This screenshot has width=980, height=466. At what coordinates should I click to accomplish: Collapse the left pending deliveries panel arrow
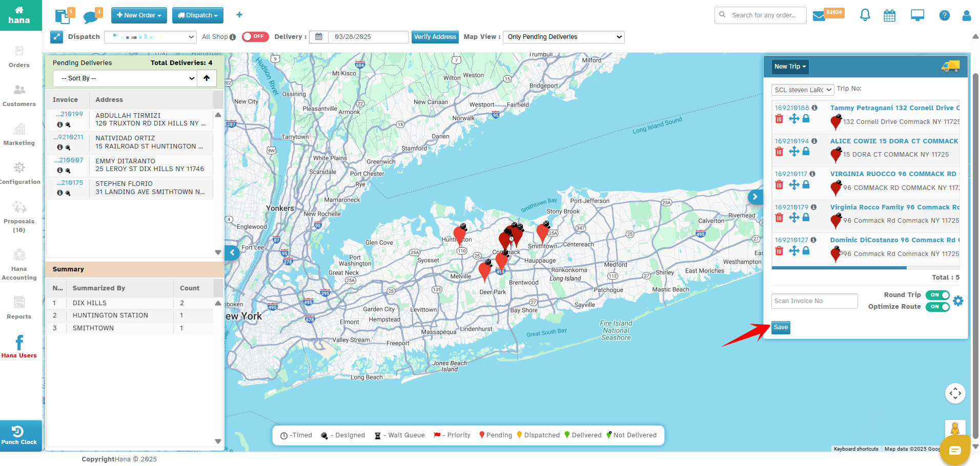[232, 252]
